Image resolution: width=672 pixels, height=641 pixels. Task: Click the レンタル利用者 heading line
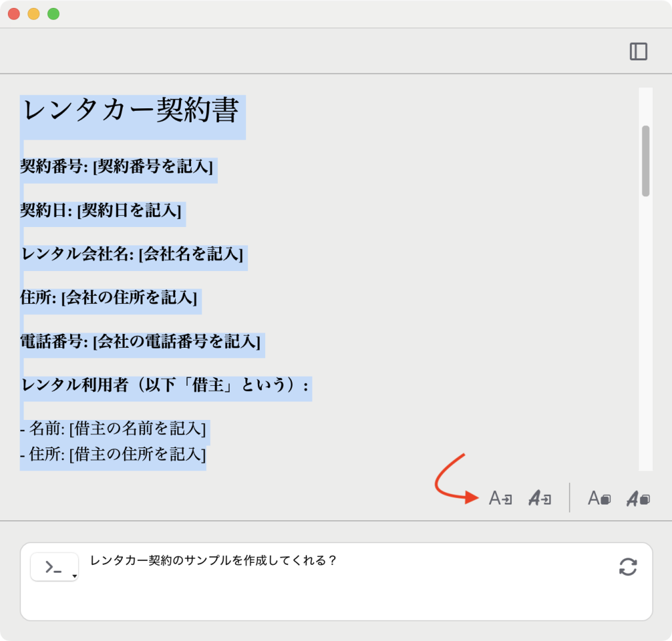click(x=164, y=386)
